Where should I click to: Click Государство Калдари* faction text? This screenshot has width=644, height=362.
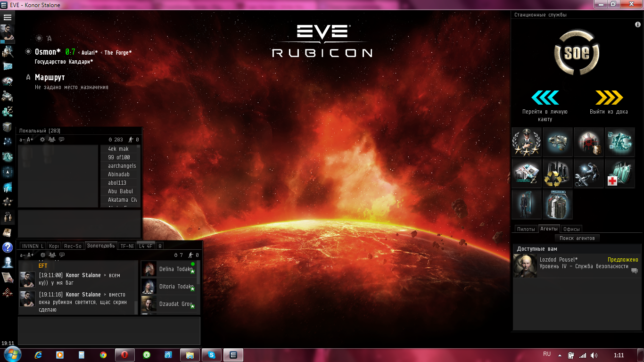click(64, 62)
